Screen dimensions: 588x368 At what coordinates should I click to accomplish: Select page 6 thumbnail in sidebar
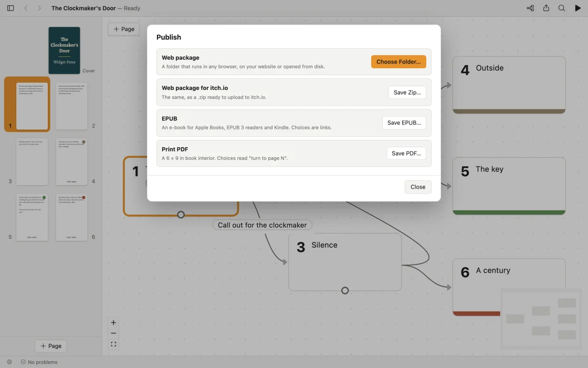point(71,218)
